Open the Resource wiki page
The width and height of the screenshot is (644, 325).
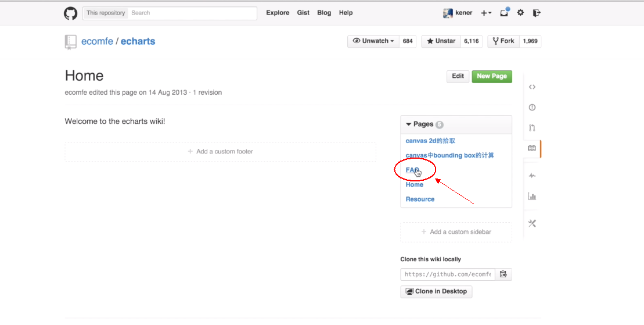pos(420,199)
